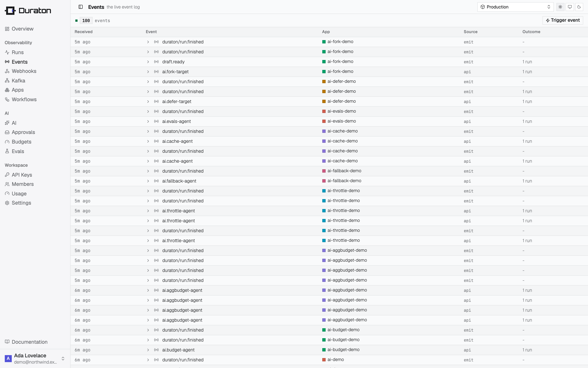588x368 pixels.
Task: Click the Received column header
Action: [84, 32]
